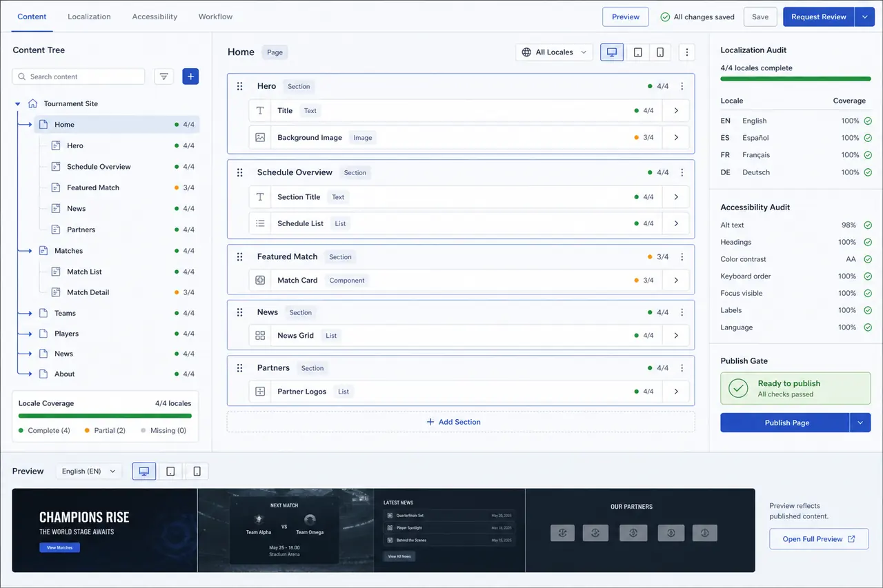The width and height of the screenshot is (883, 588).
Task: Click the Save button
Action: click(x=760, y=17)
